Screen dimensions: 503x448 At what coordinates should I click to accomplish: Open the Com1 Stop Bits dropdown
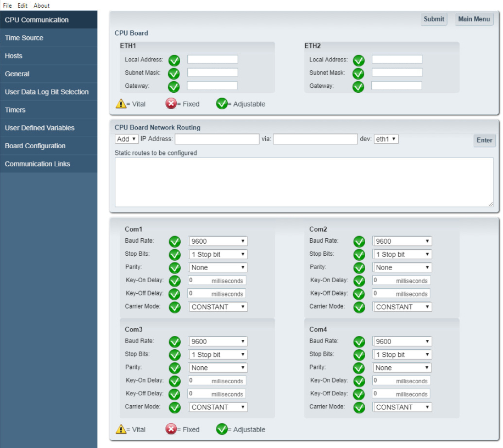(x=218, y=254)
